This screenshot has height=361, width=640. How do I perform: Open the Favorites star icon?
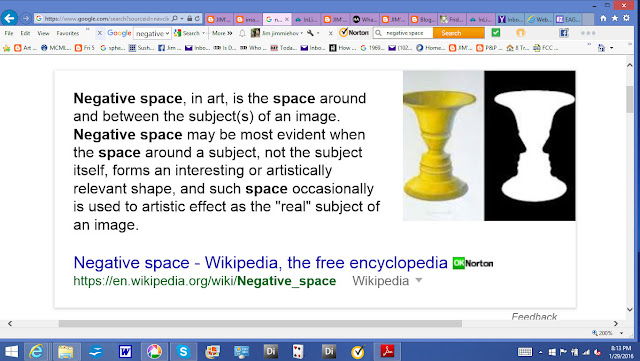tap(615, 18)
